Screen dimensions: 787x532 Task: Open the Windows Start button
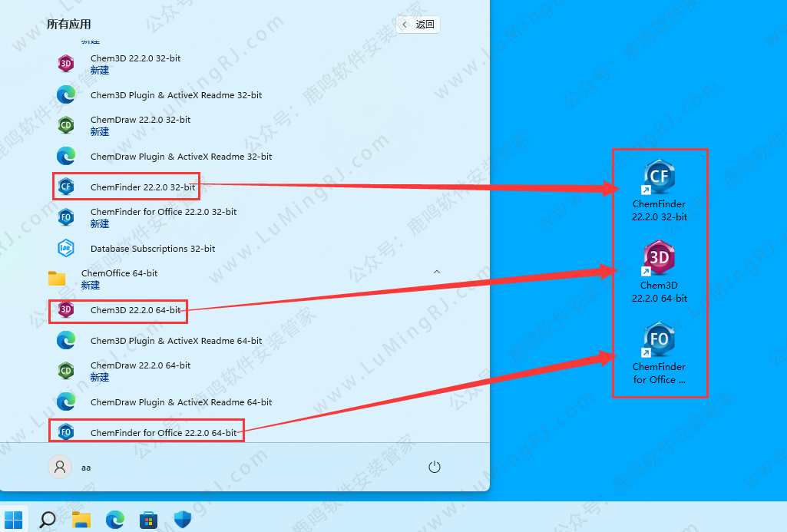pos(14,520)
